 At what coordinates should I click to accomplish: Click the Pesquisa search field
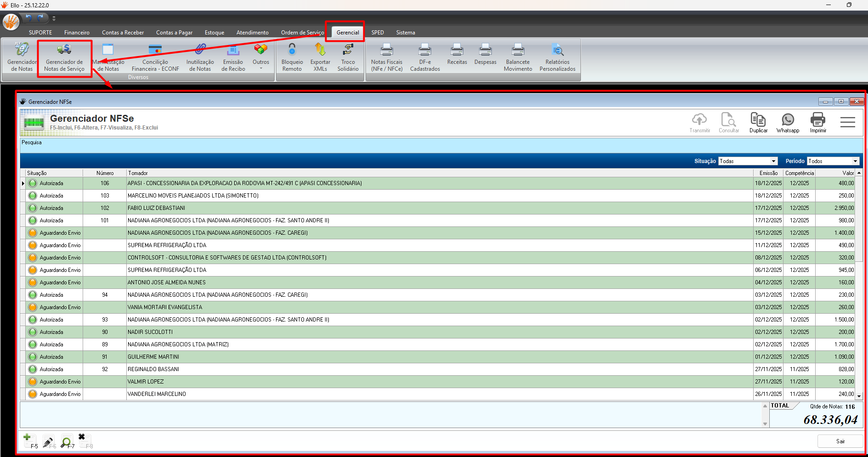[x=441, y=143]
